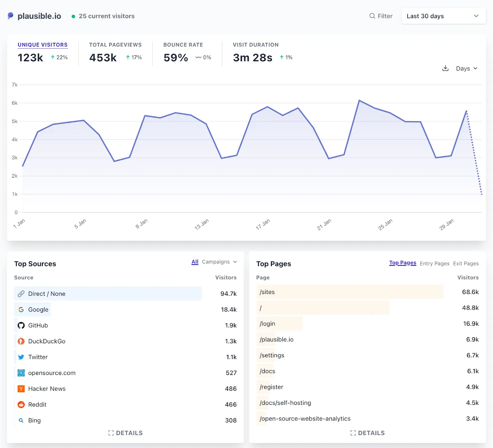Viewport: 493px width, 448px height.
Task: Click the Hacker News icon
Action: coord(21,389)
